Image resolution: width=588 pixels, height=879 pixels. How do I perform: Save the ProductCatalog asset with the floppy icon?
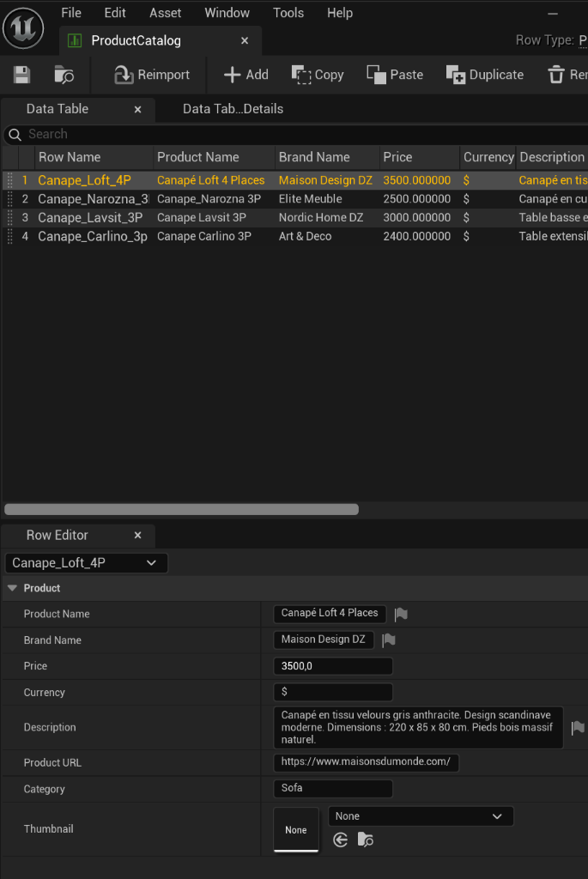click(x=21, y=75)
